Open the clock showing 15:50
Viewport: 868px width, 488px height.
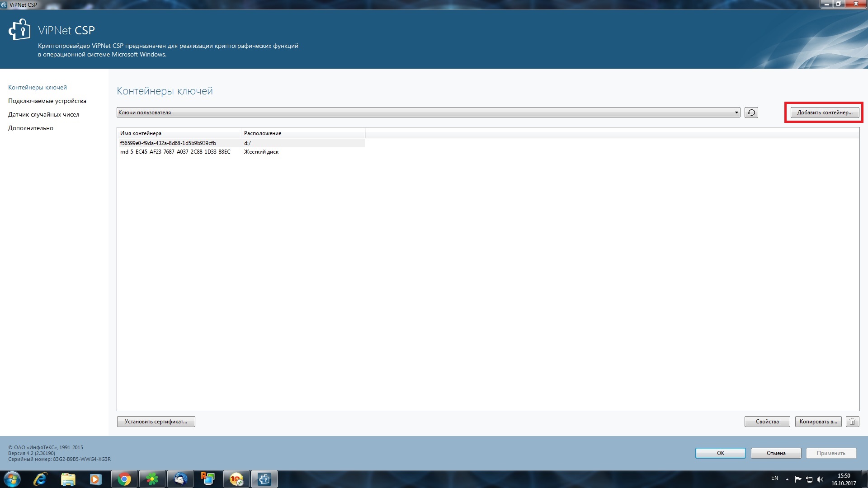coord(844,479)
